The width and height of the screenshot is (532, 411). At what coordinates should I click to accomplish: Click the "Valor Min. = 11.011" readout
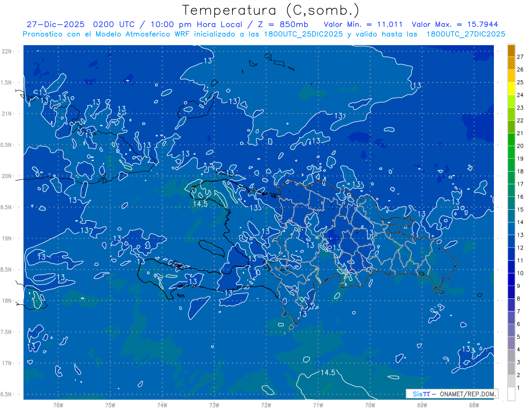363,25
